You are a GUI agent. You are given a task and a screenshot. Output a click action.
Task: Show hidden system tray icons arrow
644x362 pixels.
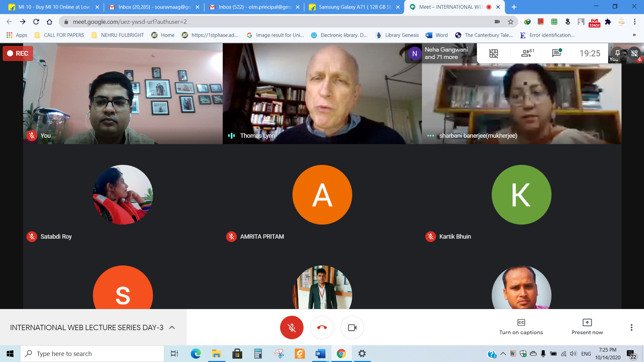[503, 354]
